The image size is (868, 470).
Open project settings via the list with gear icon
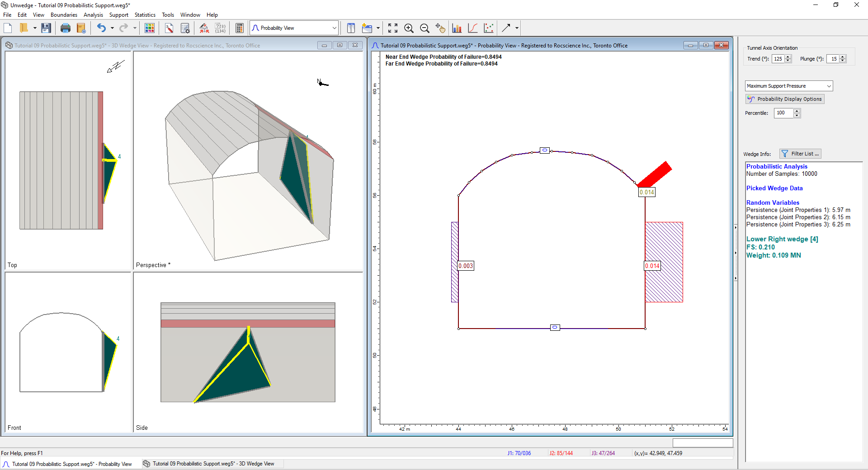coord(185,28)
